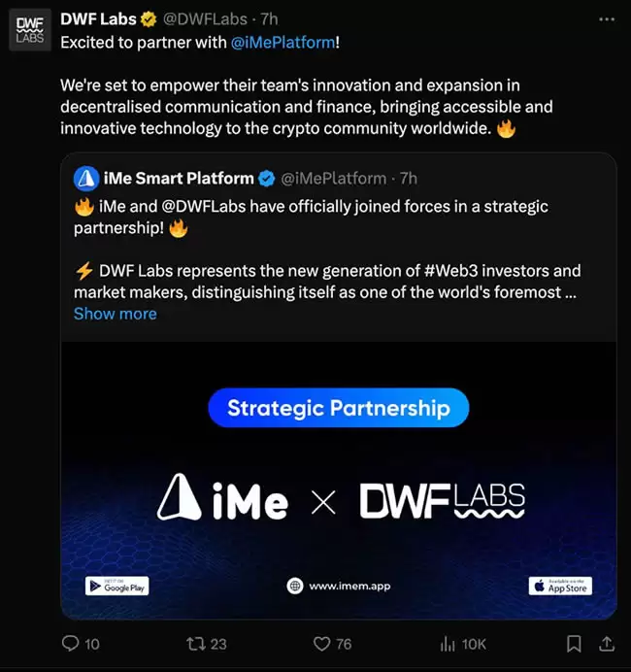Viewport: 631px width, 672px height.
Task: Open the three-dot more options menu
Action: 606,18
